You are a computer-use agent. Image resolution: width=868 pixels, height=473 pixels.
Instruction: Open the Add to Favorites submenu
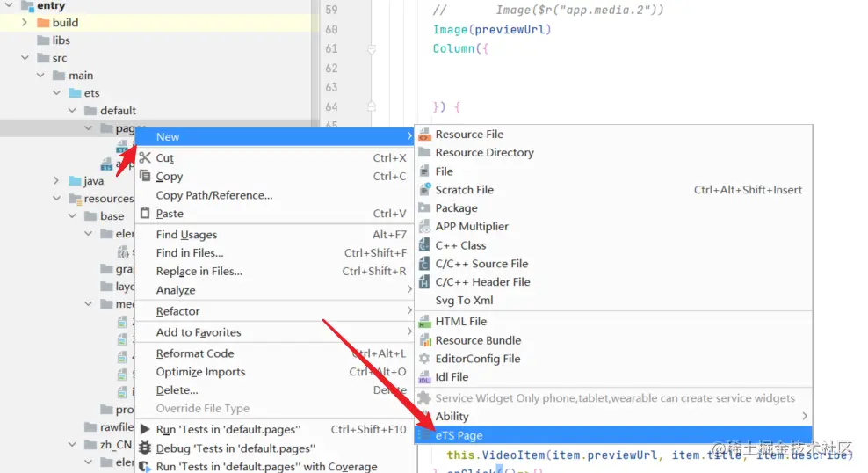click(x=275, y=332)
